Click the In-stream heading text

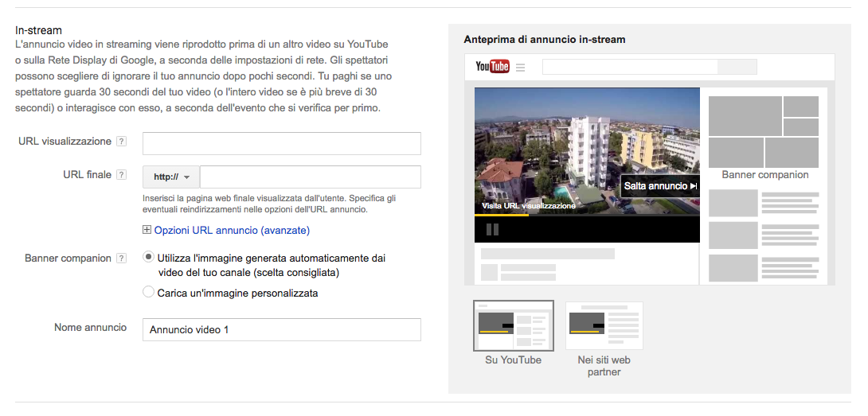point(38,30)
